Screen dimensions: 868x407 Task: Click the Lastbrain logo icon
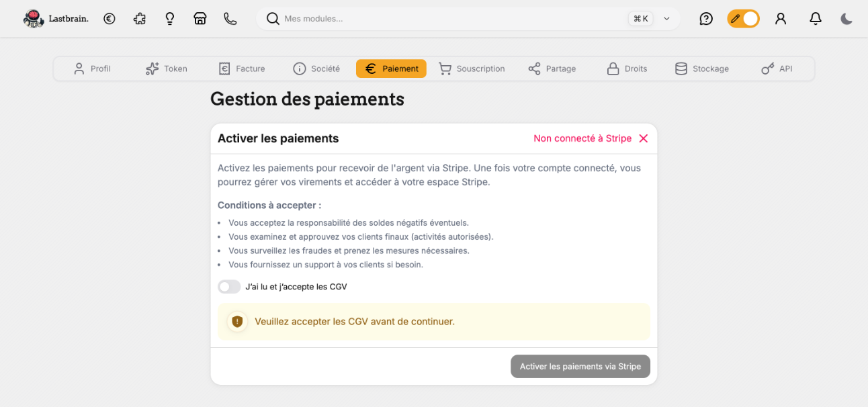33,18
